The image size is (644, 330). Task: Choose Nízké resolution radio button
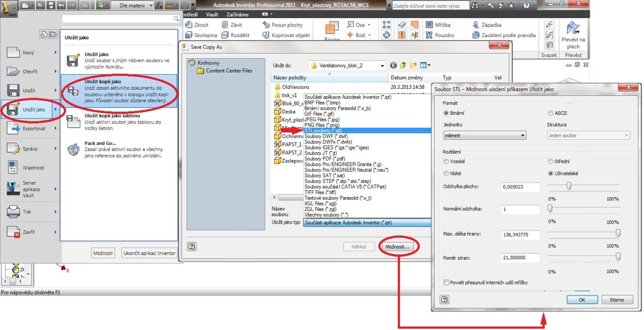pyautogui.click(x=447, y=174)
